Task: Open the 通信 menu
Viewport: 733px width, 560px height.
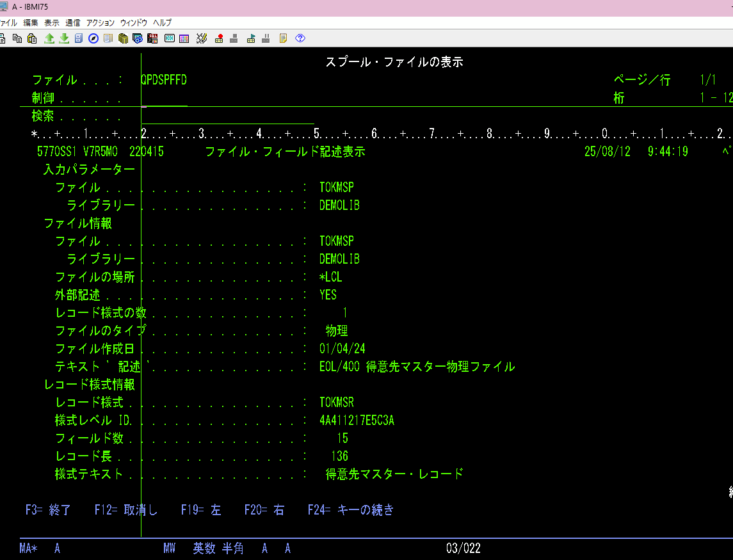Action: (x=73, y=22)
